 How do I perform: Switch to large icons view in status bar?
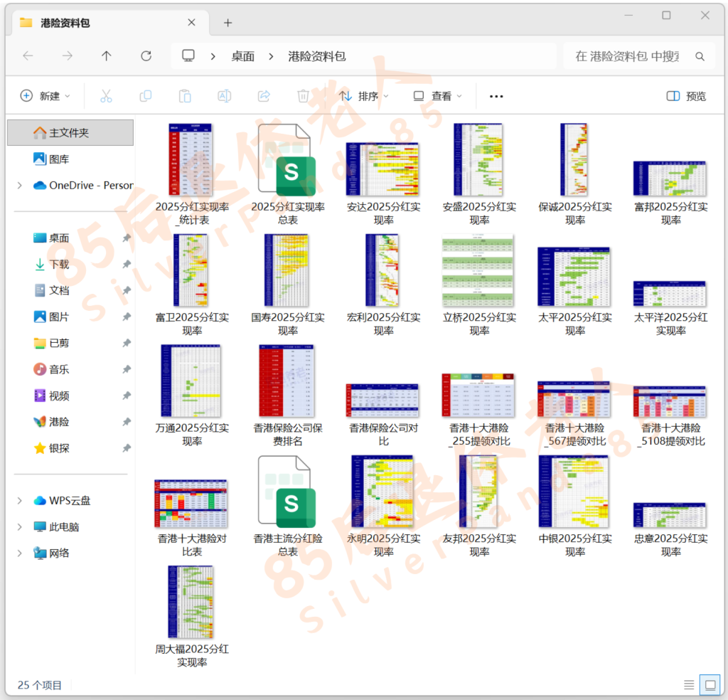710,684
